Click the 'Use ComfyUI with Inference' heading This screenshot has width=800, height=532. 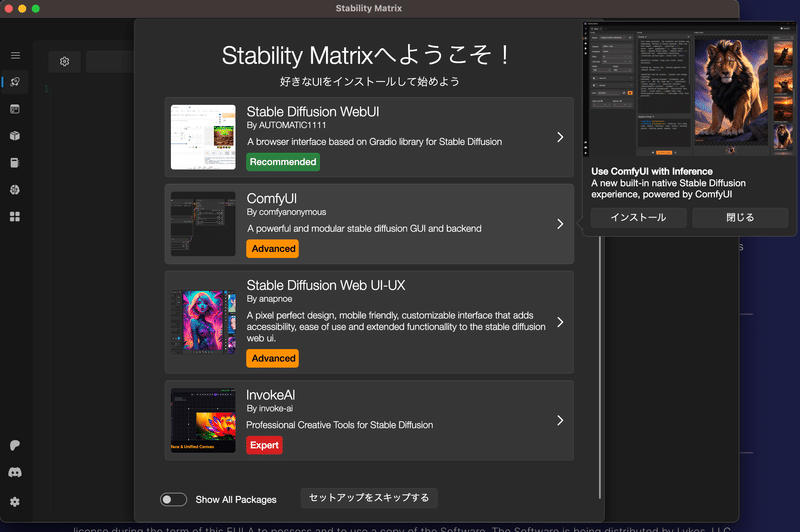pos(652,172)
